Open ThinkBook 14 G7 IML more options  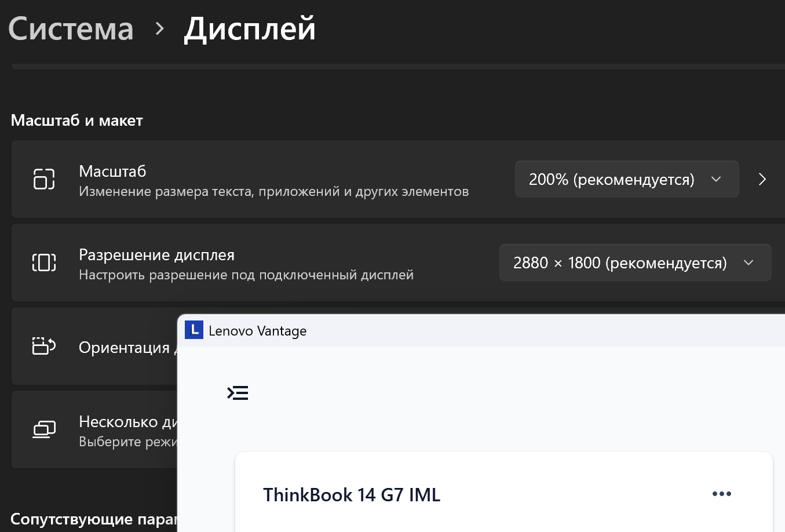click(x=722, y=494)
